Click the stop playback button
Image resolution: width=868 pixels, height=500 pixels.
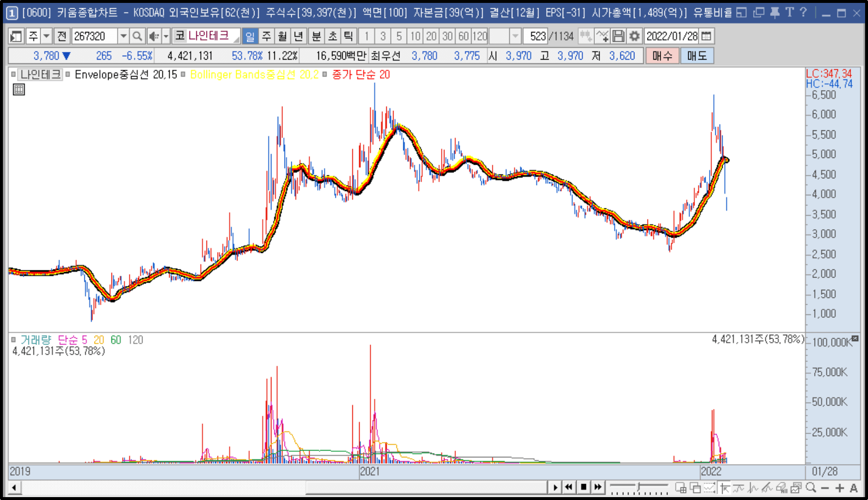point(584,487)
